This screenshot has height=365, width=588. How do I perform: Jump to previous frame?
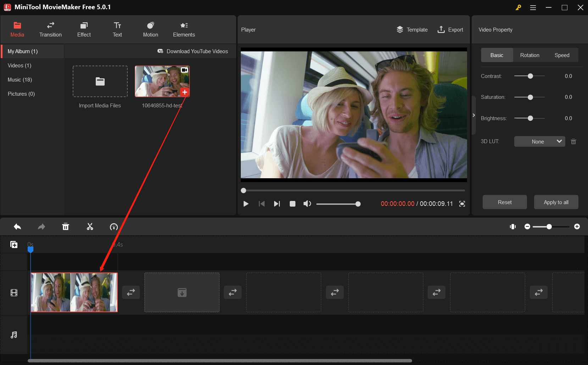coord(262,204)
